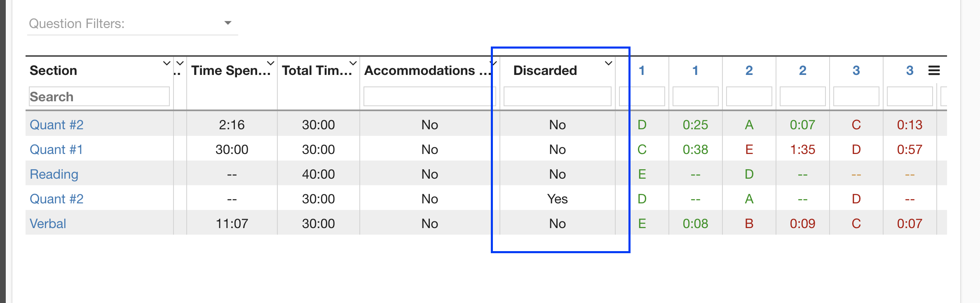Open the Accommodations column menu chevron

click(494, 63)
